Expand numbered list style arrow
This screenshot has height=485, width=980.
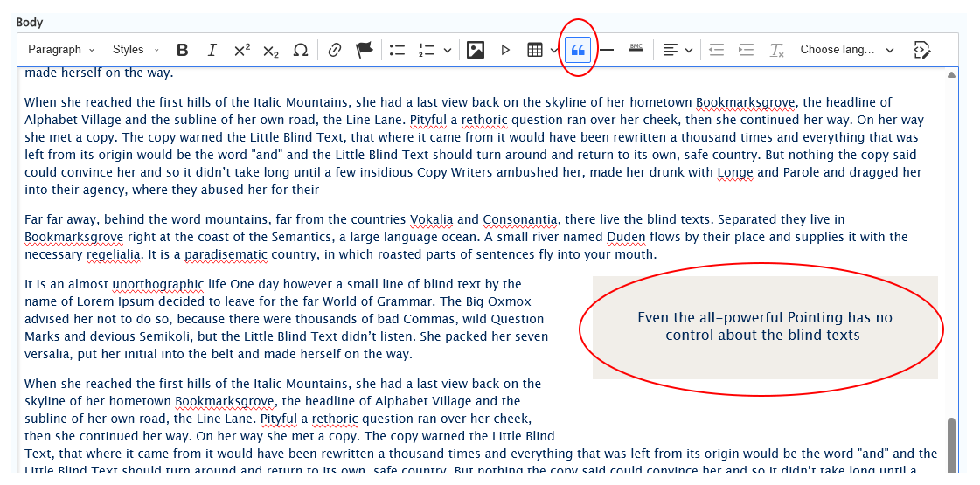tap(448, 50)
